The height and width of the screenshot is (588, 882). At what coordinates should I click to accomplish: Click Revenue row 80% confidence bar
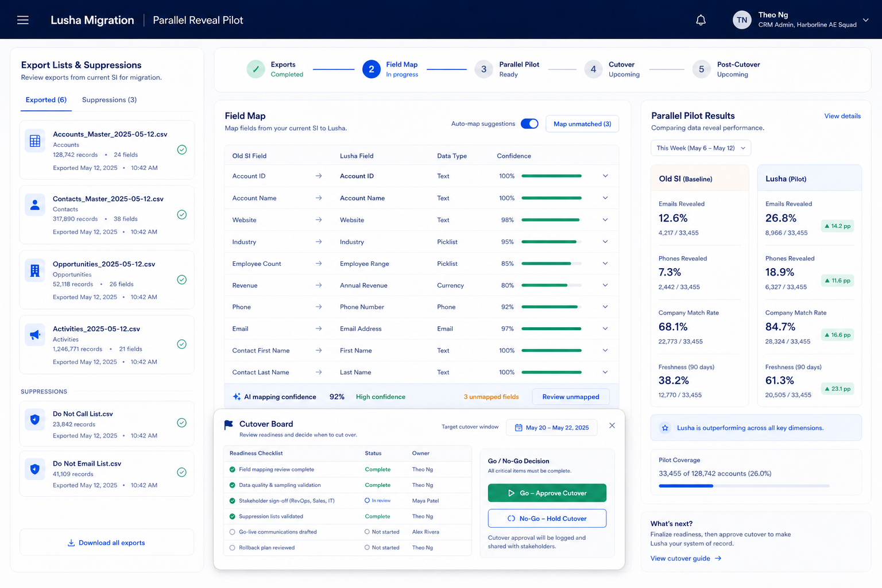tap(551, 285)
